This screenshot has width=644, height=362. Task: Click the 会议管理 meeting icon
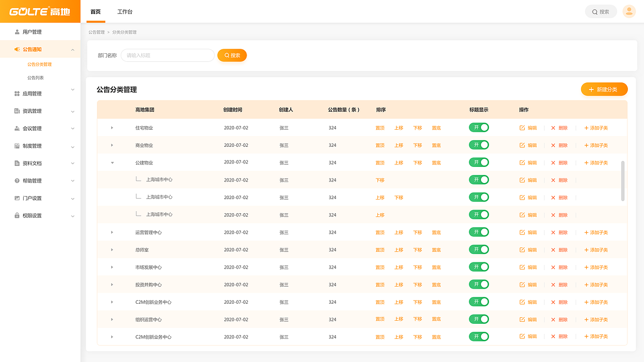[x=17, y=128]
